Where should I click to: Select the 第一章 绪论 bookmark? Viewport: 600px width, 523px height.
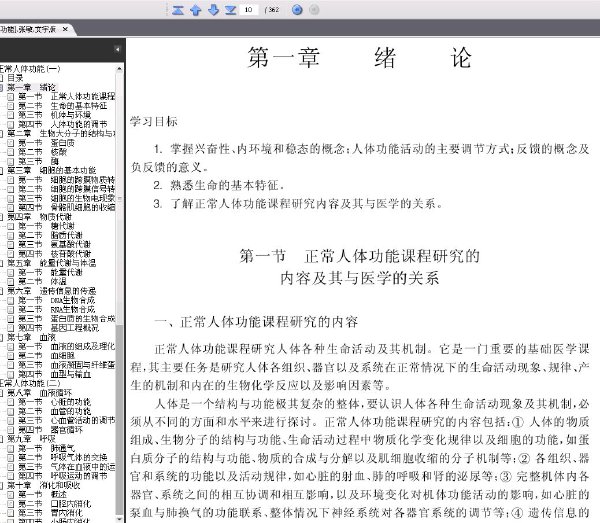click(31, 87)
